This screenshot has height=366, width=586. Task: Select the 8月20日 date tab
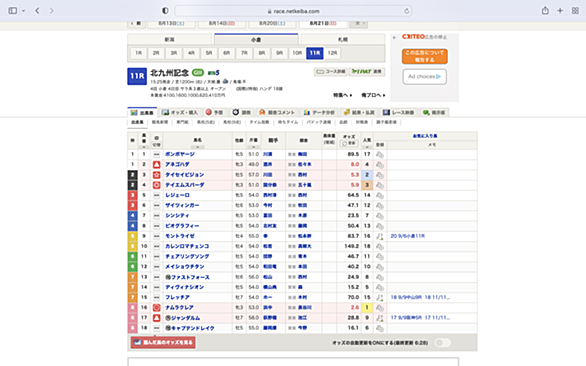click(x=272, y=23)
